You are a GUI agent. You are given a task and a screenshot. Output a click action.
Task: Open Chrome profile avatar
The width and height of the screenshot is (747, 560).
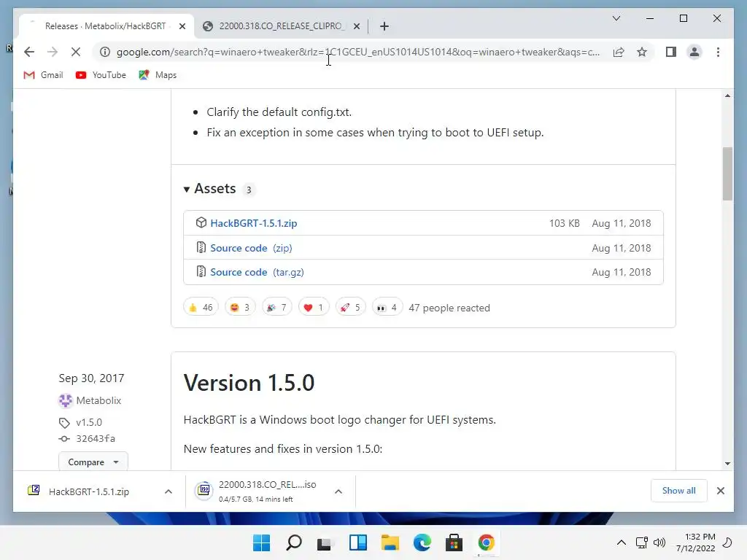point(694,52)
